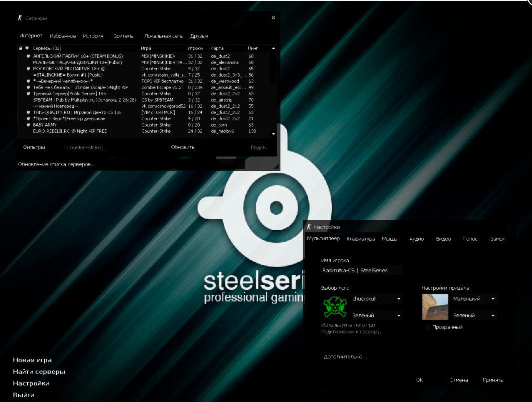The height and width of the screenshot is (402, 532).
Task: Close the Серверы window
Action: (274, 18)
